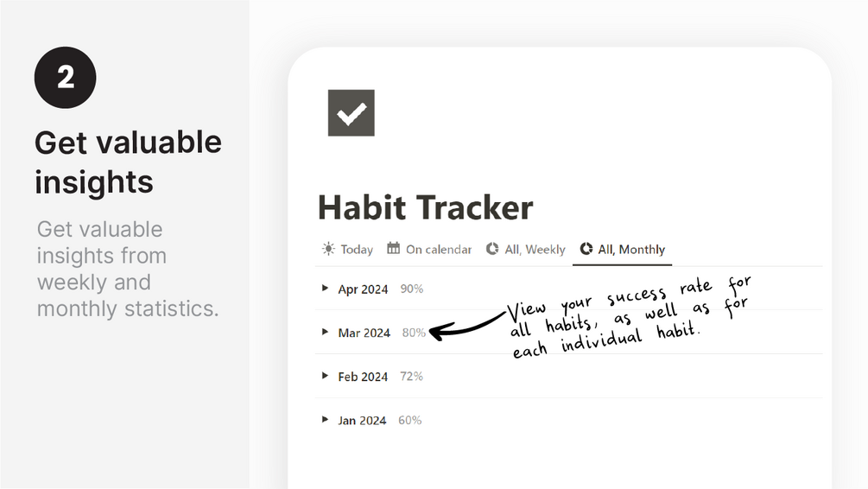Click the Habit Tracker page title
Image resolution: width=868 pixels, height=489 pixels.
click(x=425, y=207)
